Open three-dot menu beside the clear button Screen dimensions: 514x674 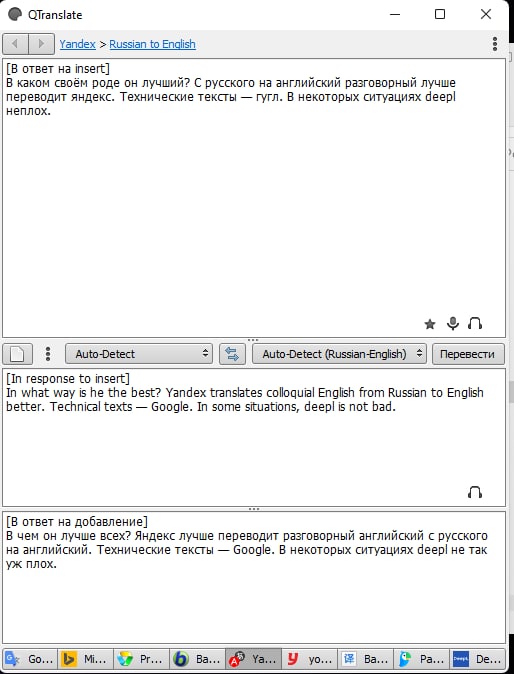coord(48,354)
